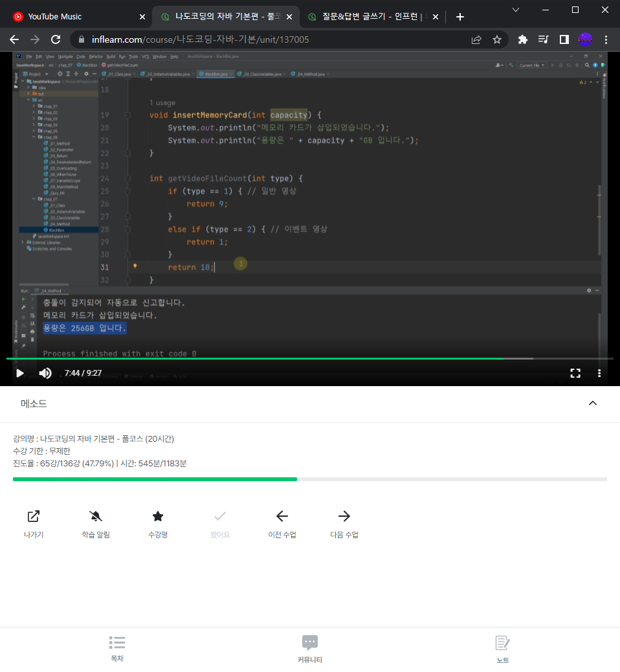Go back in browser history
620x672 pixels.
click(x=14, y=39)
